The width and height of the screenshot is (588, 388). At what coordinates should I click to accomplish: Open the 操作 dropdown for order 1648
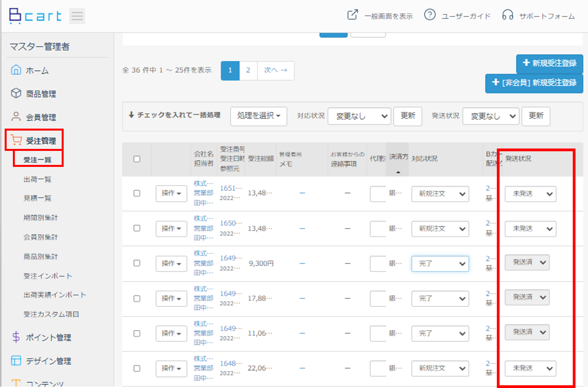171,368
